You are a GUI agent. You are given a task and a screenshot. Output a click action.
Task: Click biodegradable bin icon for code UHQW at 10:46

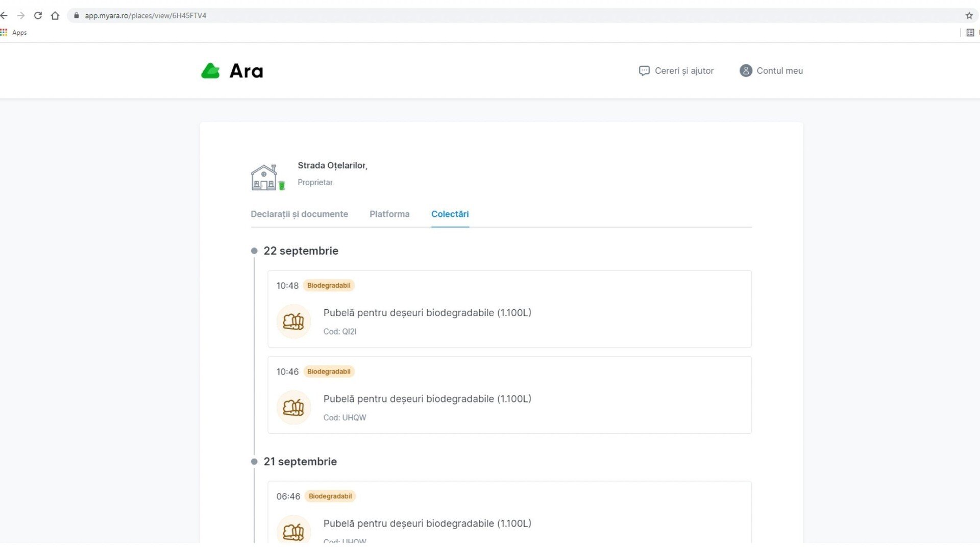[x=293, y=408]
